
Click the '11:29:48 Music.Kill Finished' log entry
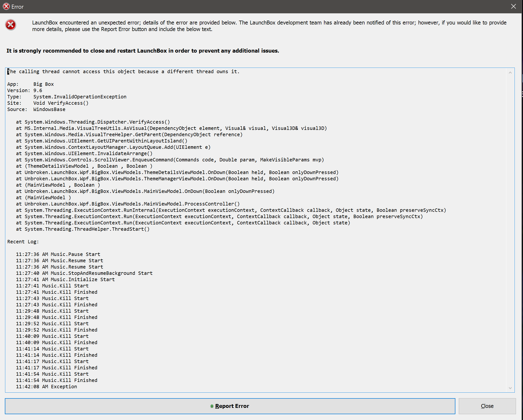click(x=57, y=318)
